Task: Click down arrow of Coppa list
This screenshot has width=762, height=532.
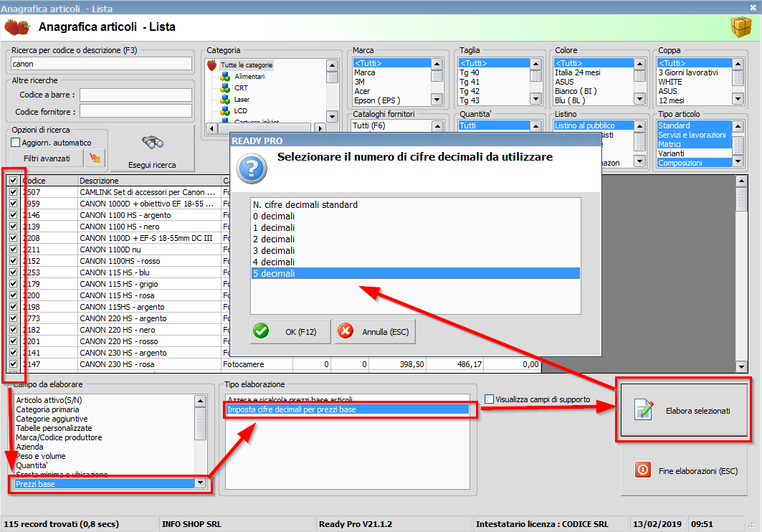Action: pos(738,99)
